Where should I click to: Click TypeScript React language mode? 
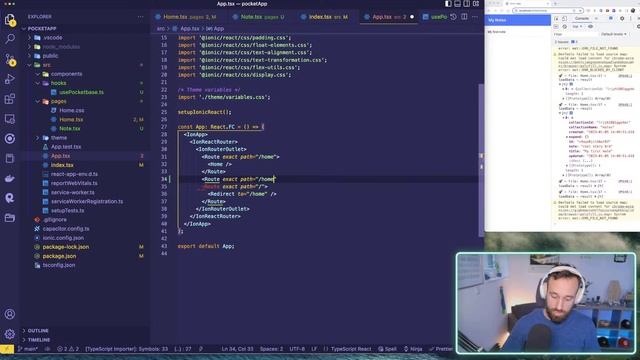coord(351,349)
